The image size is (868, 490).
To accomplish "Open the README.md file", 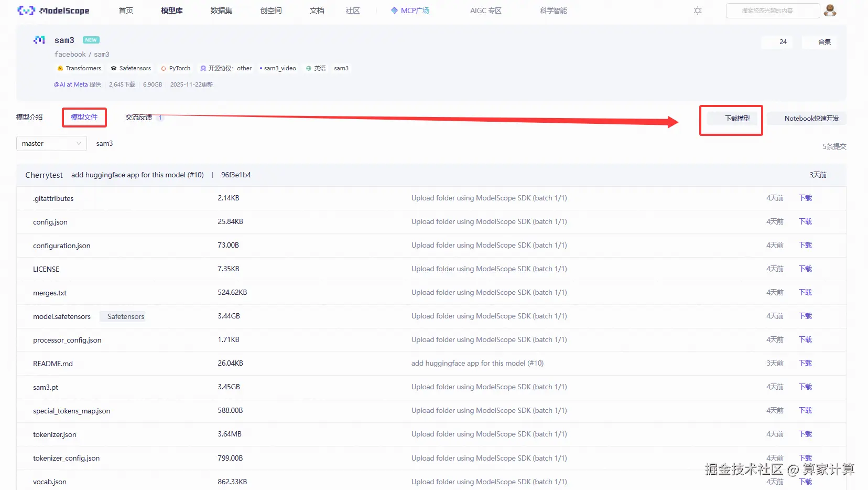I will 53,364.
